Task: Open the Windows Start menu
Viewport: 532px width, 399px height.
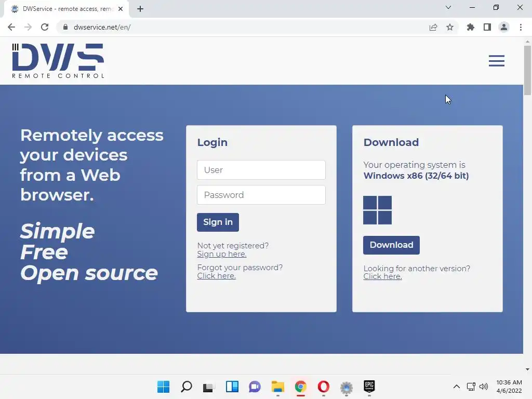Action: [x=163, y=387]
